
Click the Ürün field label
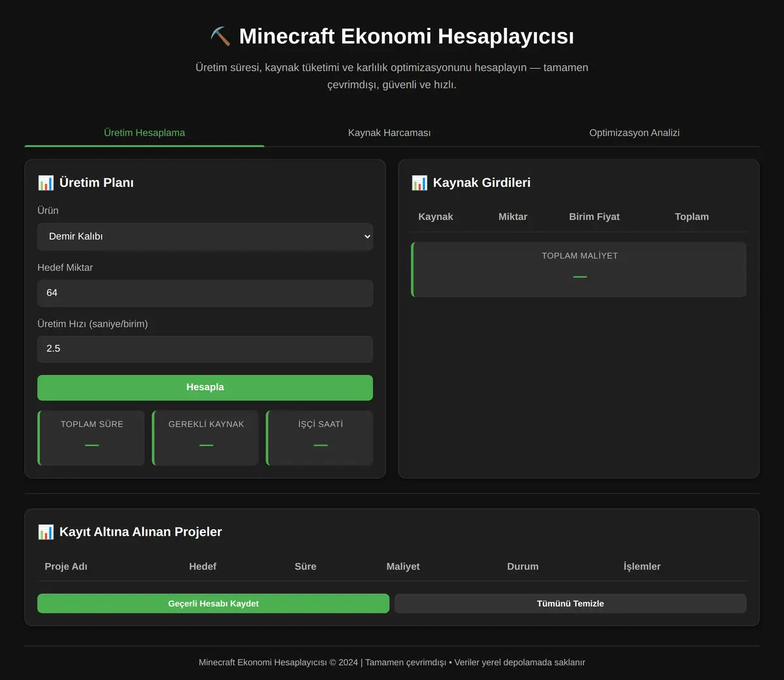tap(48, 211)
